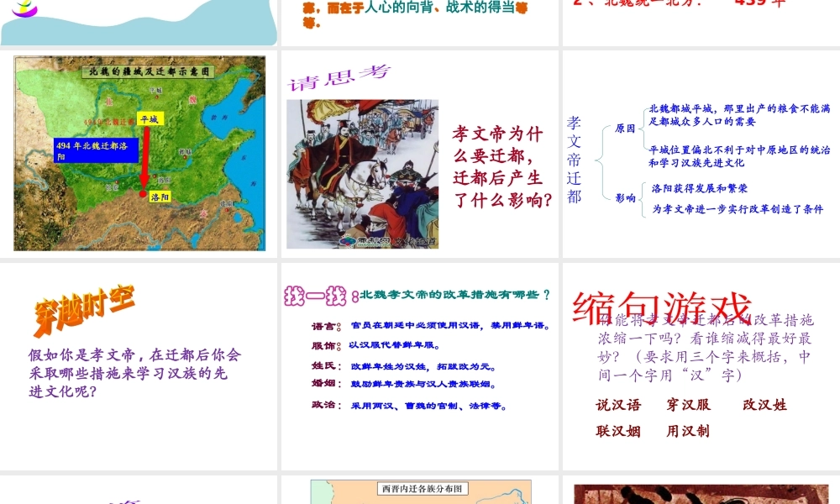Select the slide titled 西晋内迁各族分布图

(x=419, y=490)
